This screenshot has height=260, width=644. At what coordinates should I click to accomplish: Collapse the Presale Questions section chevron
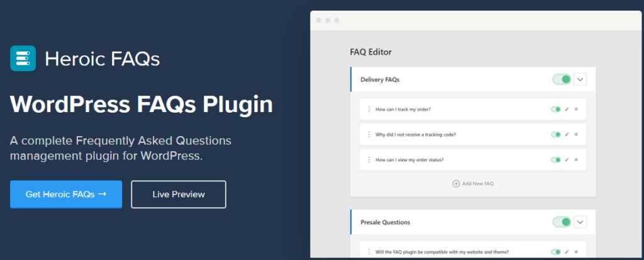pyautogui.click(x=580, y=222)
